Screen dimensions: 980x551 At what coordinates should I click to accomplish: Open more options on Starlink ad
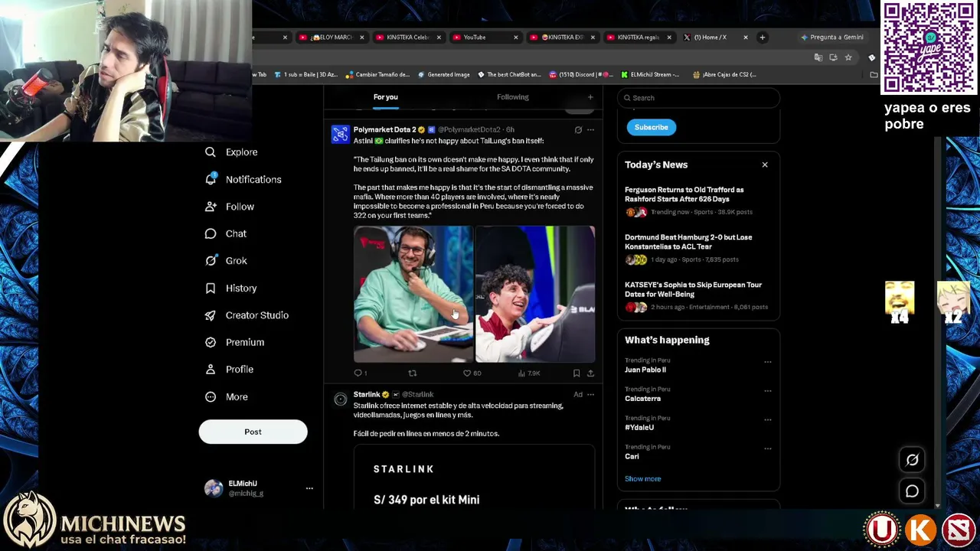(x=590, y=395)
